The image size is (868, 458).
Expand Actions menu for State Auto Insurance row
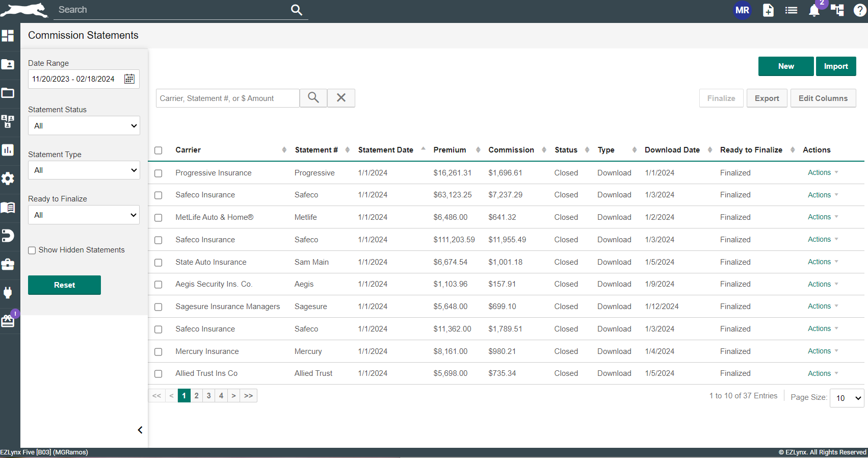point(823,262)
